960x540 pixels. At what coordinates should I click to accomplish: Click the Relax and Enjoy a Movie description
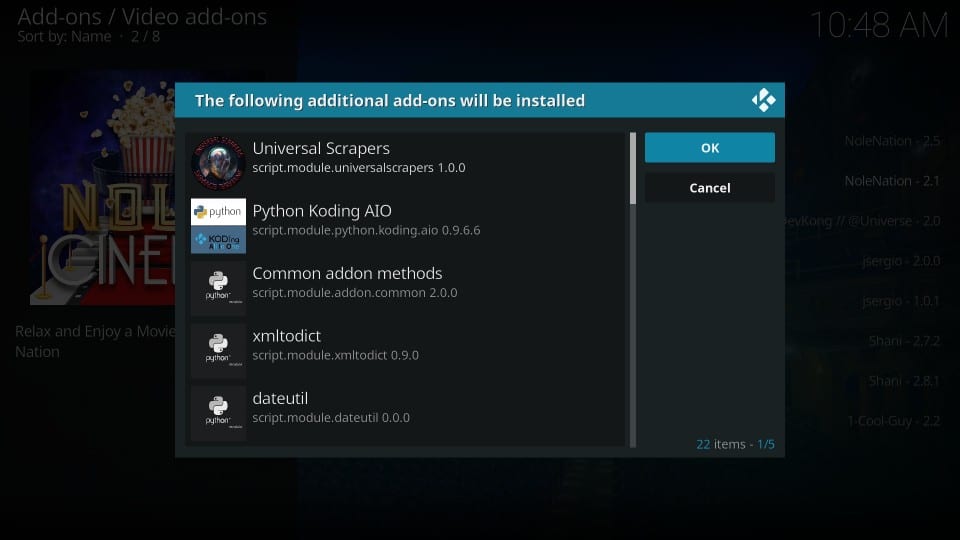tap(95, 342)
